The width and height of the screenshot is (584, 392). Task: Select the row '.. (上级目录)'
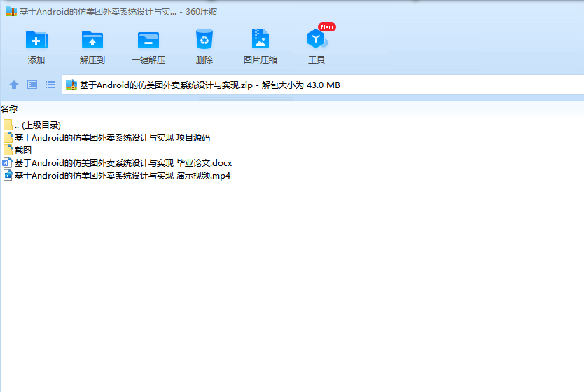pyautogui.click(x=32, y=125)
